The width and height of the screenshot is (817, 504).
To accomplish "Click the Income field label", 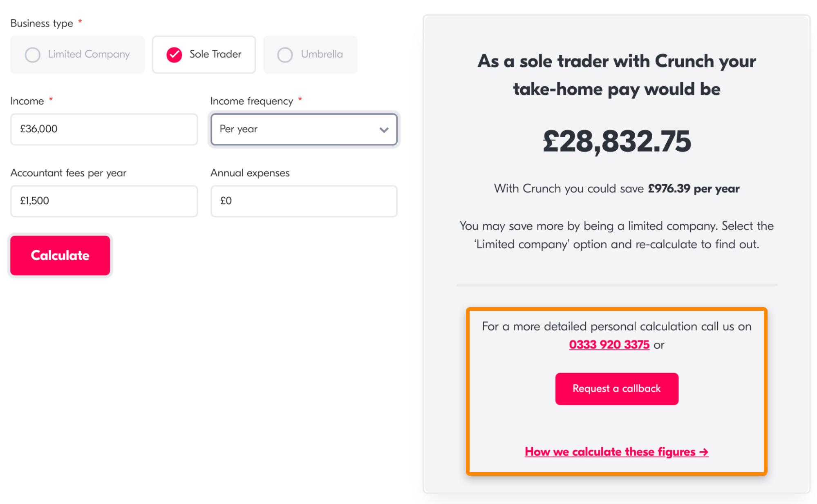I will click(x=27, y=101).
